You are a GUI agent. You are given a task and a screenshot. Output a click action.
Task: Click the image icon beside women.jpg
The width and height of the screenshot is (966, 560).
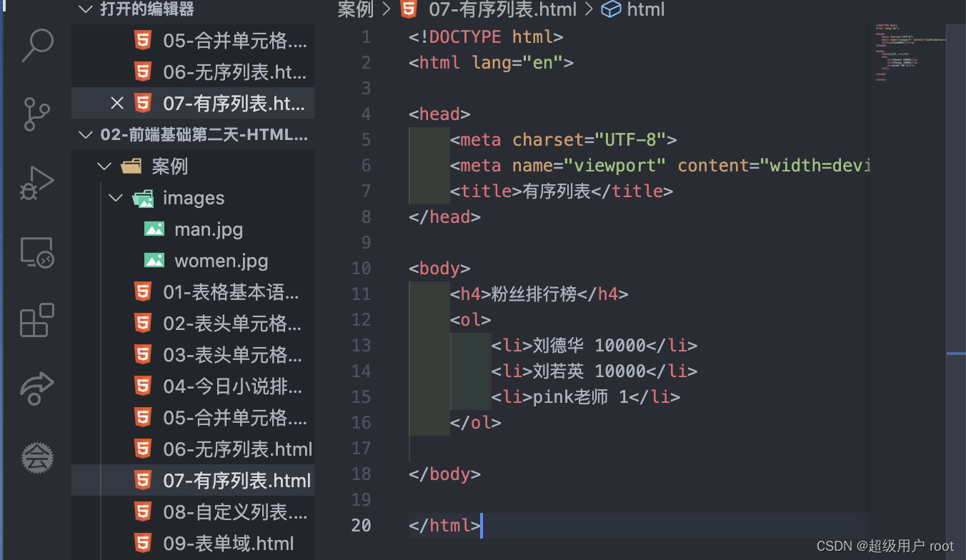(154, 261)
